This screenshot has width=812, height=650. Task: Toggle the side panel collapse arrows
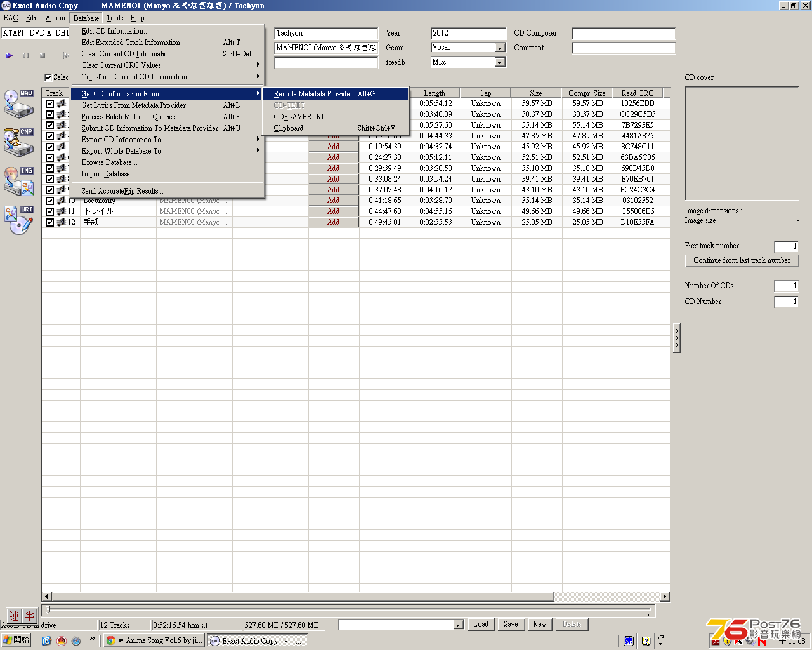677,338
